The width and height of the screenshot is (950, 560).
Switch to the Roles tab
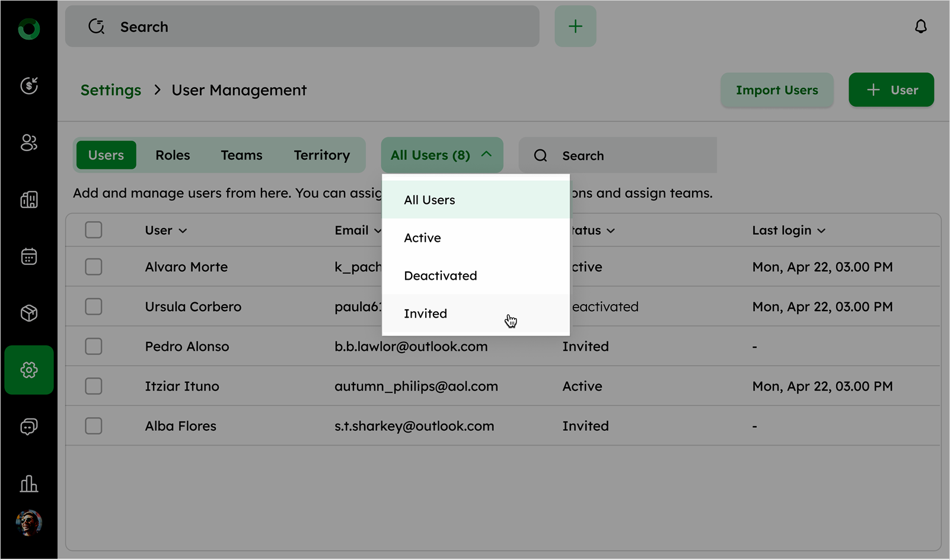[x=173, y=155]
